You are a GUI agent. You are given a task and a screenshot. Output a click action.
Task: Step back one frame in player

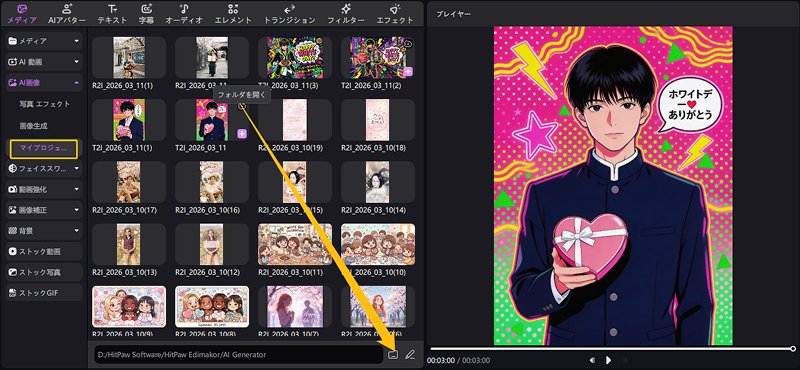tap(592, 360)
